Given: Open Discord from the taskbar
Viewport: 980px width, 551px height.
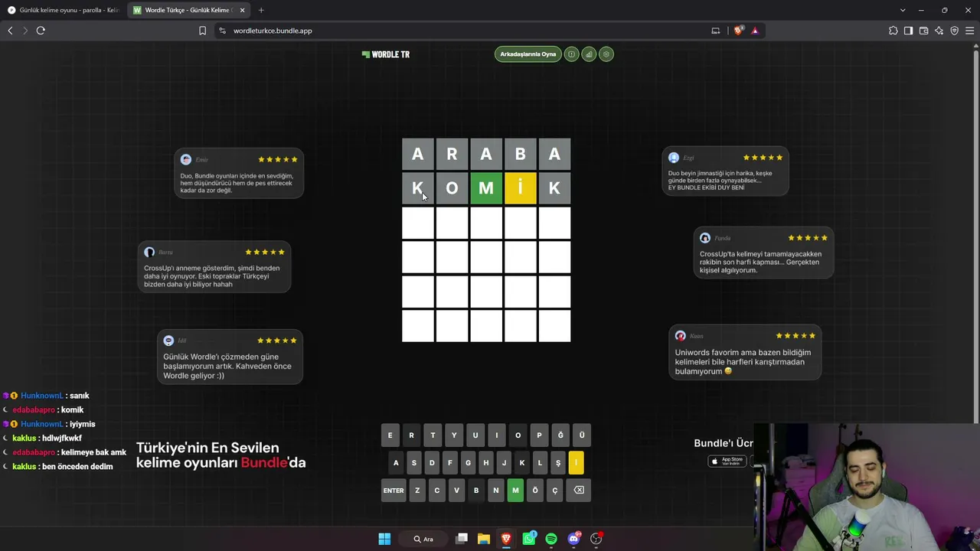Looking at the screenshot, I should (574, 539).
